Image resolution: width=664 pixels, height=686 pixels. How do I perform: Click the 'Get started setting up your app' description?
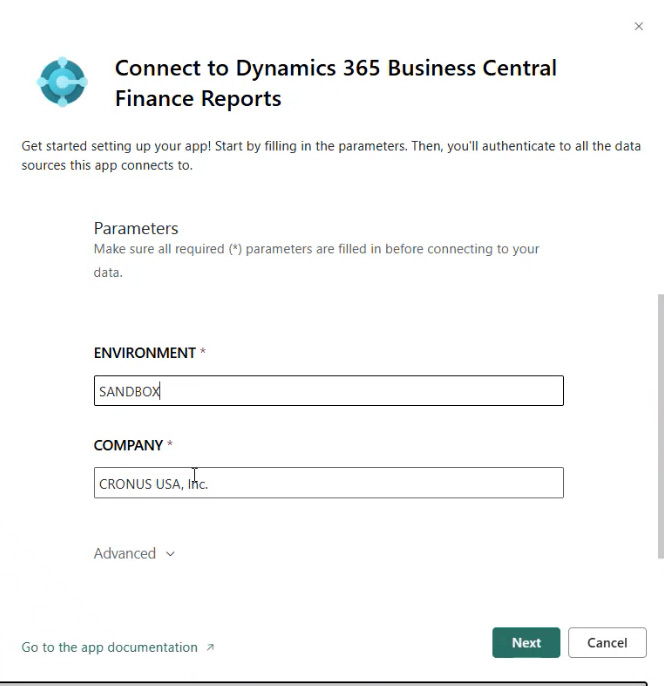[x=331, y=155]
